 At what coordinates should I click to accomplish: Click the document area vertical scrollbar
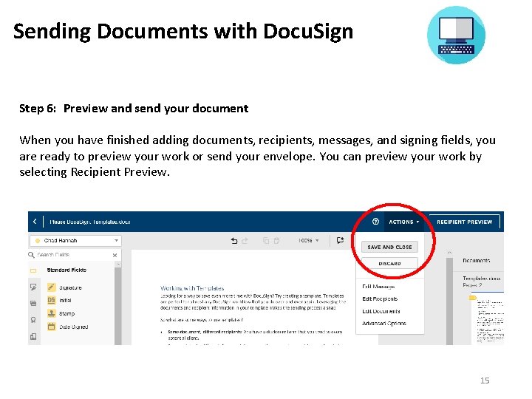[449, 301]
